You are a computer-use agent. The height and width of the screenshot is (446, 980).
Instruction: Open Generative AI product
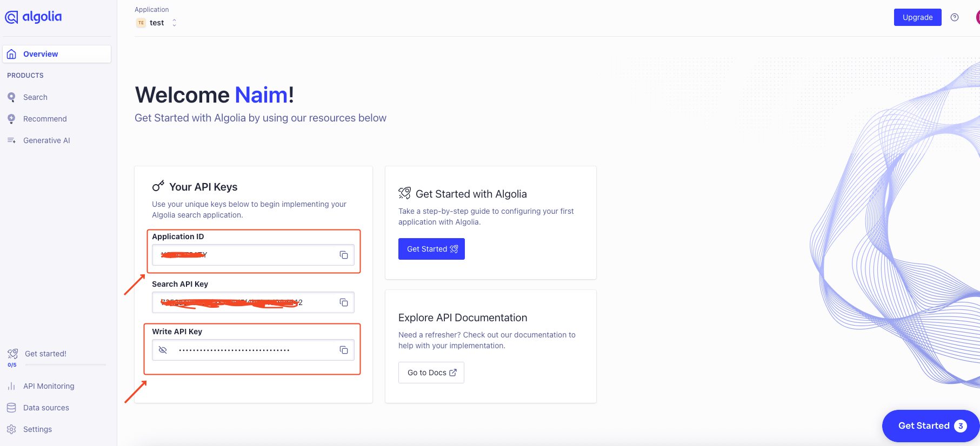tap(46, 140)
